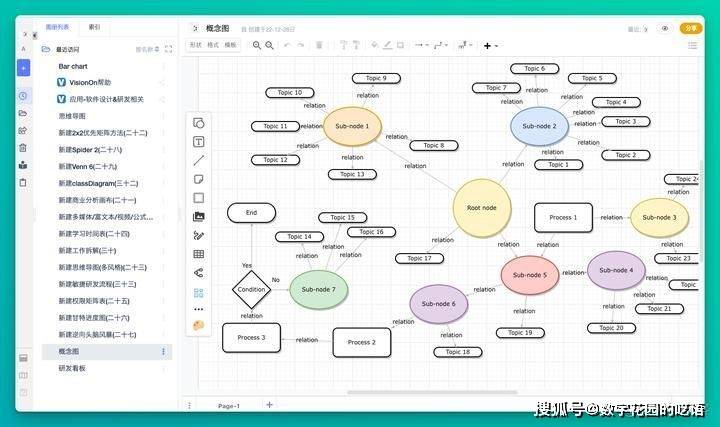This screenshot has width=720, height=427.
Task: Open the color palette theme icon
Action: [x=198, y=325]
